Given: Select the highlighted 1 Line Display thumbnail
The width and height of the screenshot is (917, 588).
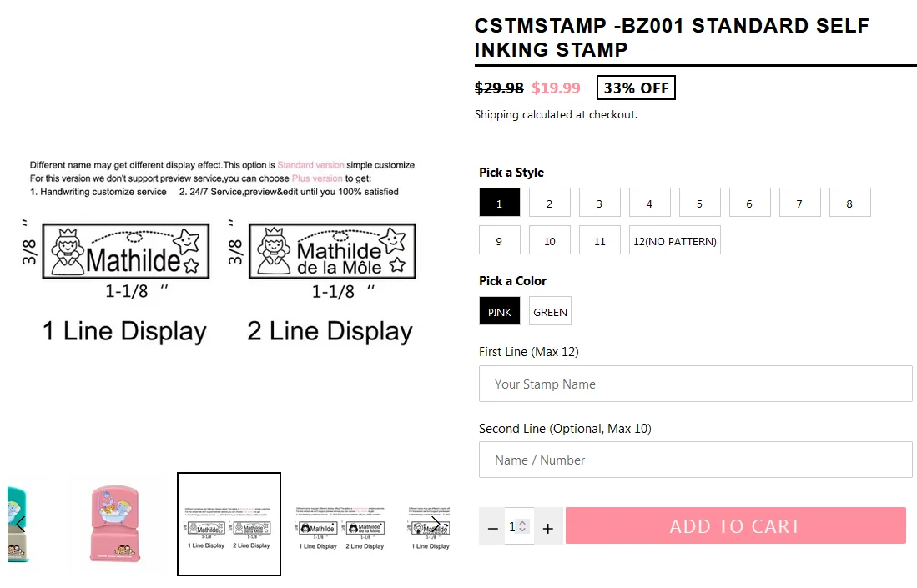Looking at the screenshot, I should 229,524.
